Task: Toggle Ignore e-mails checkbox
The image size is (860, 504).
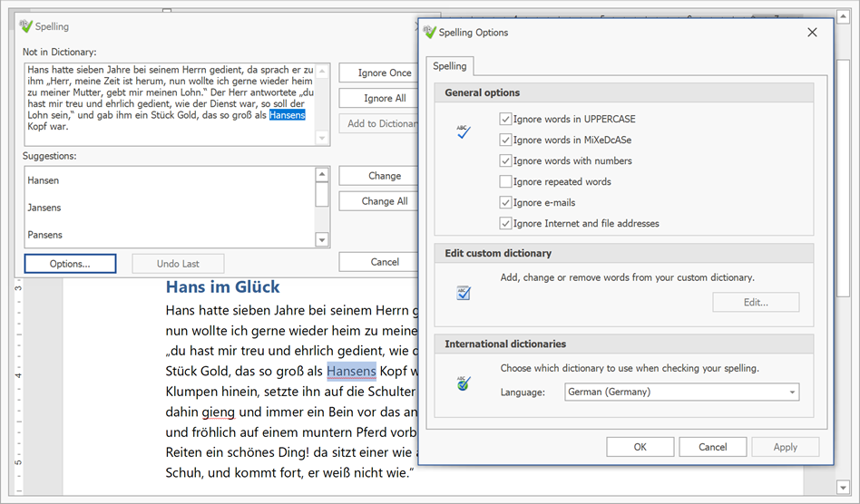Action: pyautogui.click(x=505, y=202)
